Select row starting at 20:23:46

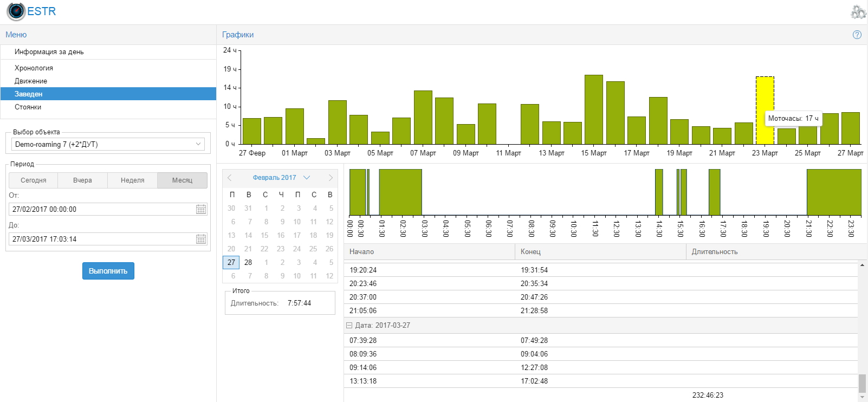point(601,283)
